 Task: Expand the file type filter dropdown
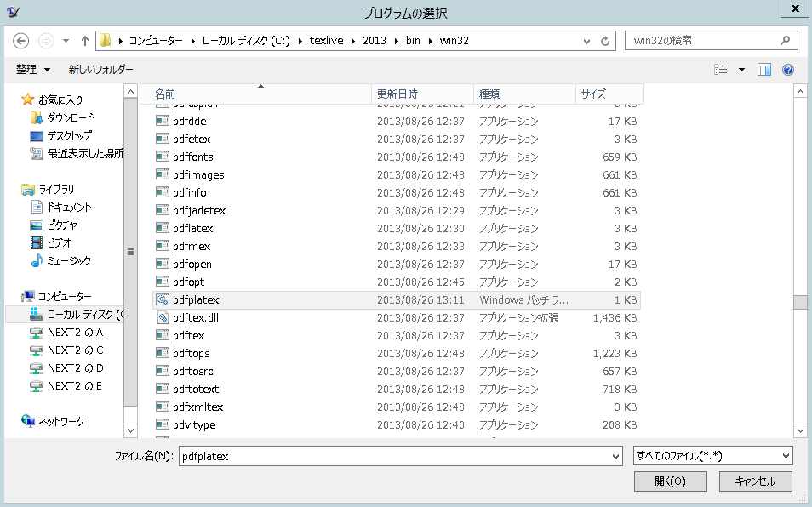tap(785, 456)
